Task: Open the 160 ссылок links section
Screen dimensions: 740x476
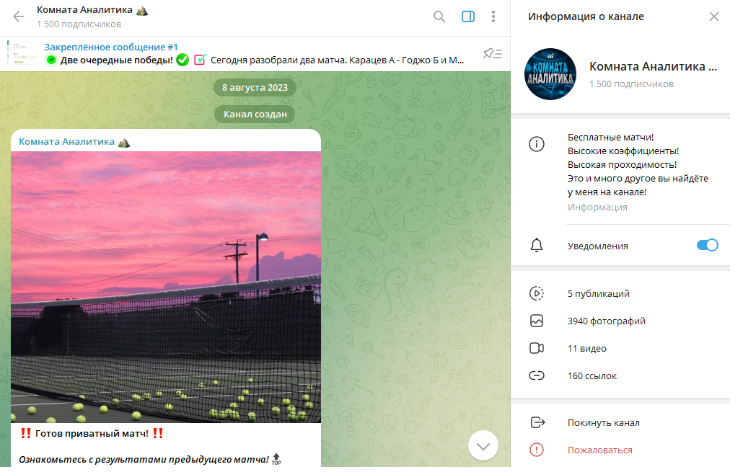Action: pos(592,376)
